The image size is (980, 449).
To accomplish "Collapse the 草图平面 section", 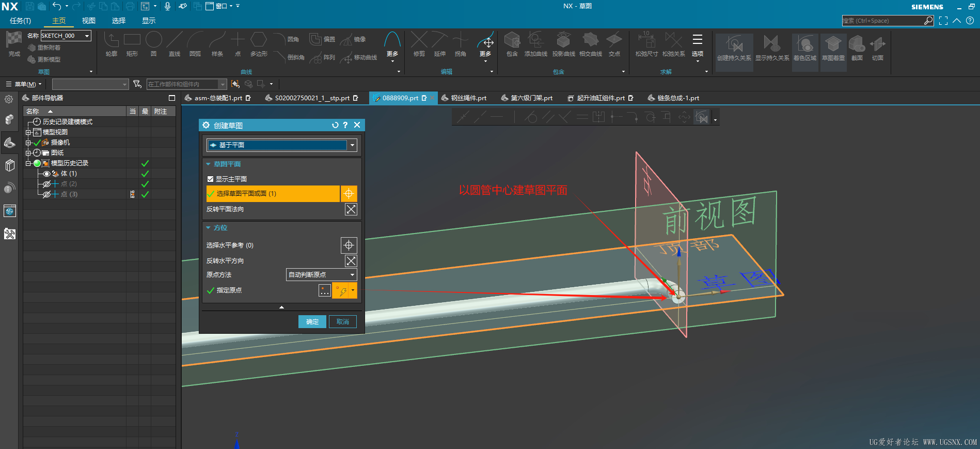I will coord(209,164).
